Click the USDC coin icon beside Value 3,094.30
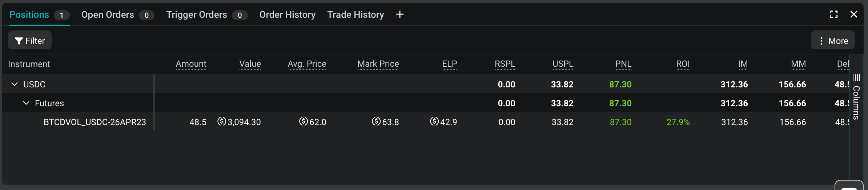 (x=222, y=121)
